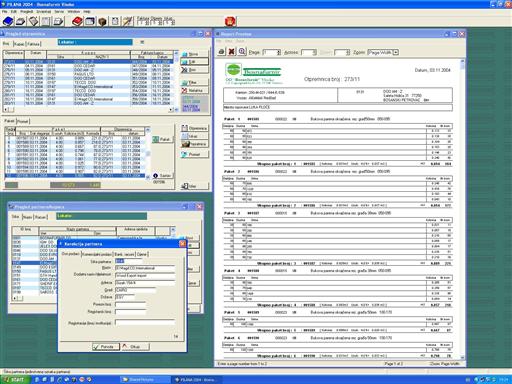
Task: Switch to PILANA 2004 taskbar button
Action: [199, 380]
